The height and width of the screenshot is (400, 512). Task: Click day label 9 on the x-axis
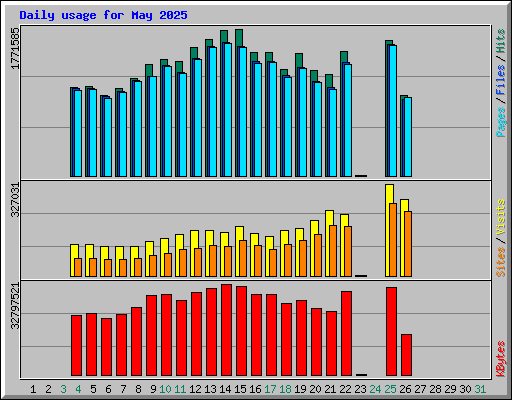(x=153, y=389)
